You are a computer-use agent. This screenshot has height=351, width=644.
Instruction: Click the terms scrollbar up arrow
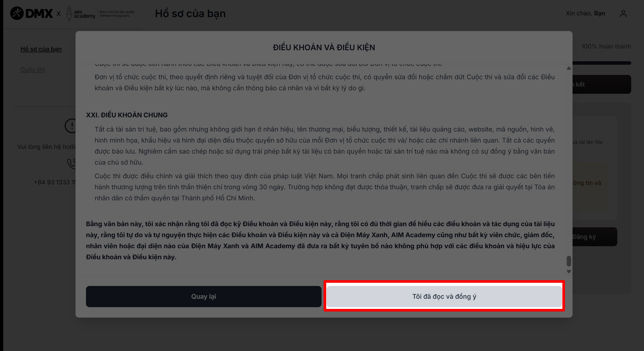(569, 68)
